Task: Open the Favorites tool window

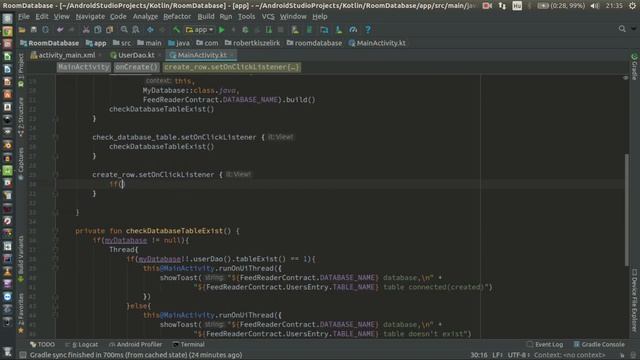Action: [21, 312]
